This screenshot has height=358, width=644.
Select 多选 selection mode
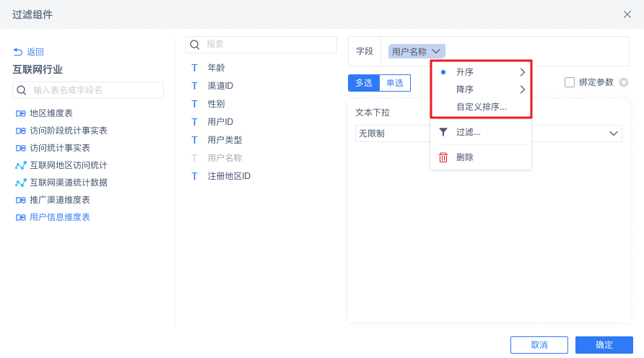[364, 83]
